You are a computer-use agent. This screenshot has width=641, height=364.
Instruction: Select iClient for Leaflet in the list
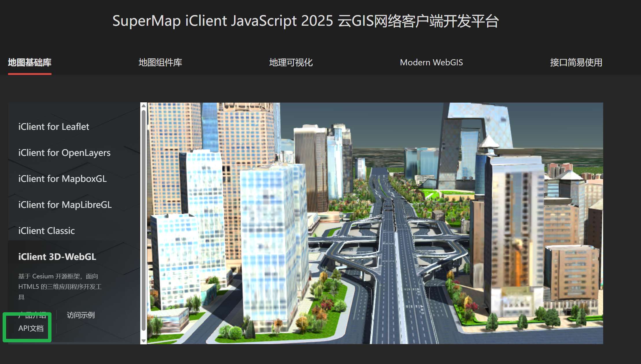point(54,127)
